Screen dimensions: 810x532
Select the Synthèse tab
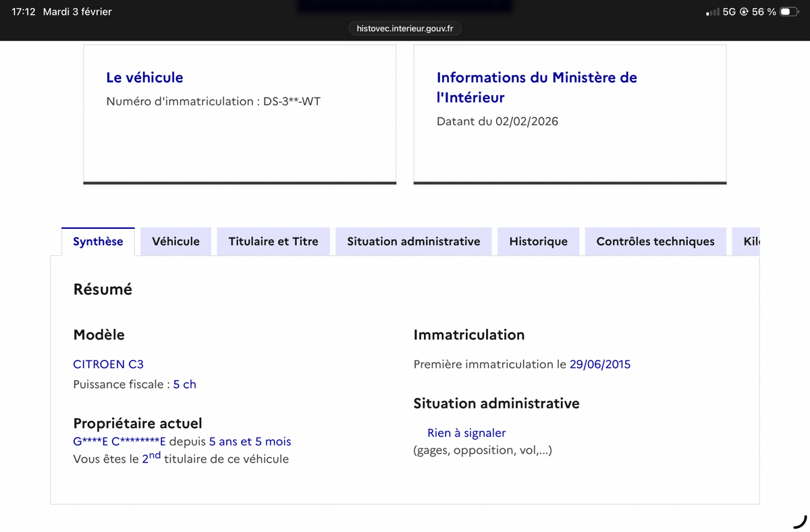pos(98,242)
